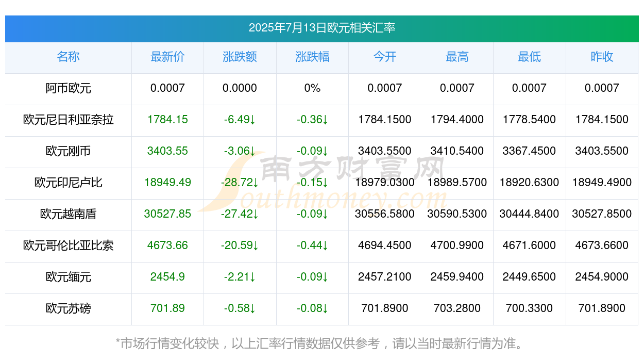Click opening value 30556.5800
Image resolution: width=644 pixels, height=360 pixels.
point(385,214)
